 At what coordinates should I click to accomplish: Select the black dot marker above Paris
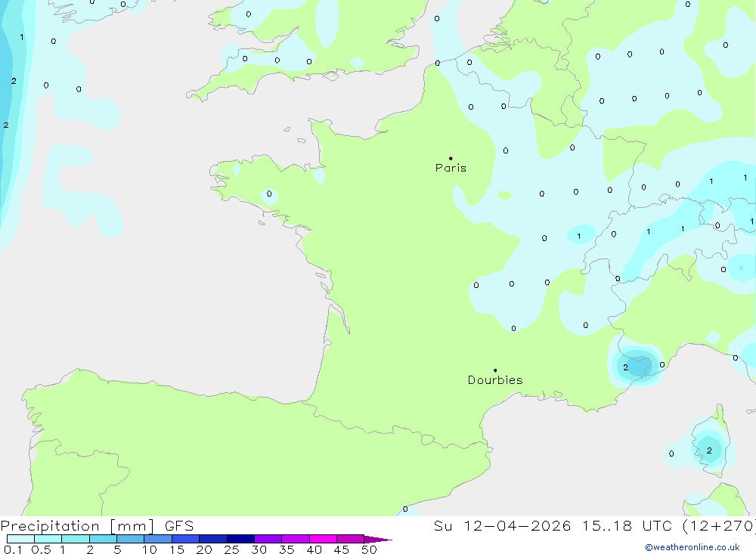coord(451,158)
